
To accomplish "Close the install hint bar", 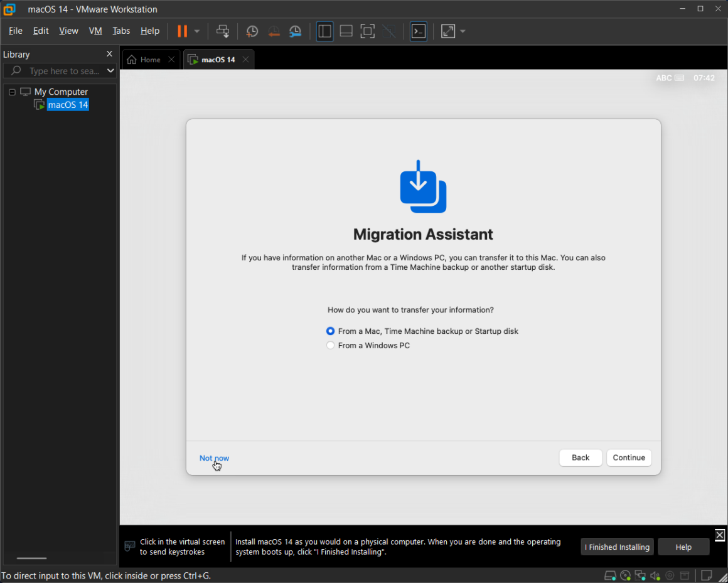I will pyautogui.click(x=720, y=535).
